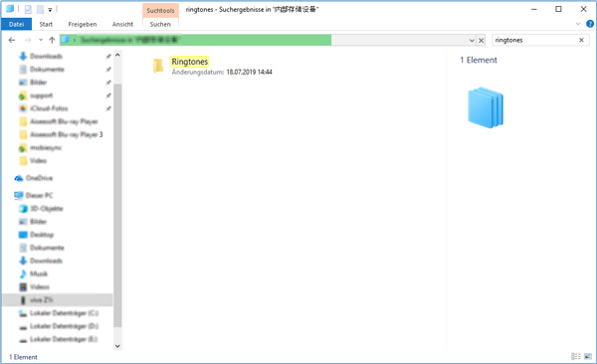Open quick access toolbar properties icon
This screenshot has height=364, width=597.
click(x=28, y=9)
